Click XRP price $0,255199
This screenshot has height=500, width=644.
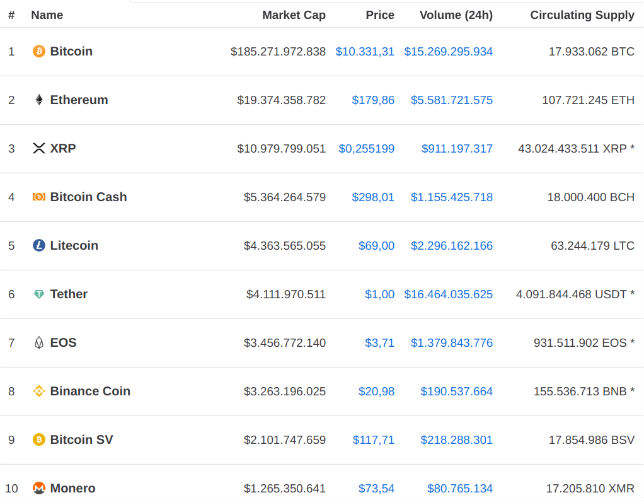coord(366,148)
